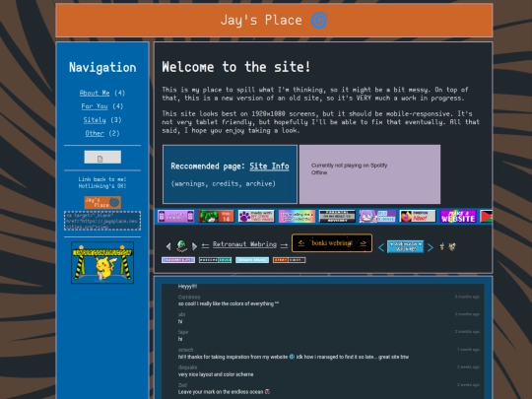Go to next Retronaut Webring site arrow
Screen dimensions: 532x399
coord(284,244)
